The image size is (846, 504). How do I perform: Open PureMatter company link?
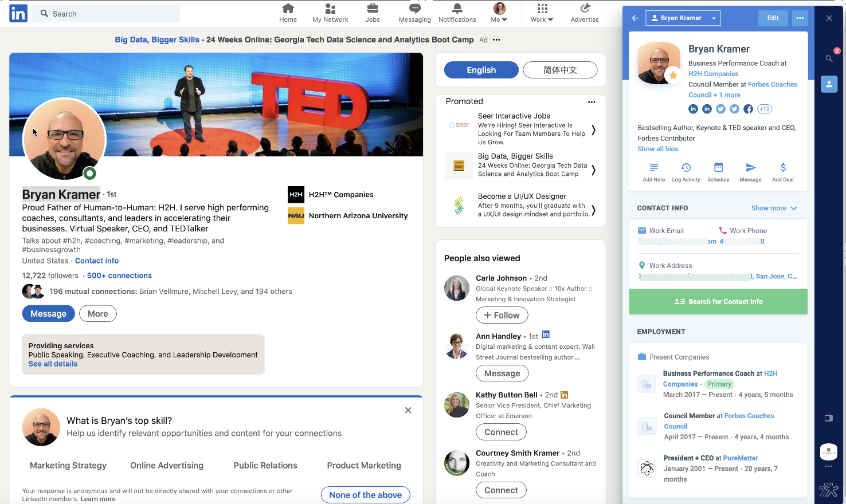point(741,458)
